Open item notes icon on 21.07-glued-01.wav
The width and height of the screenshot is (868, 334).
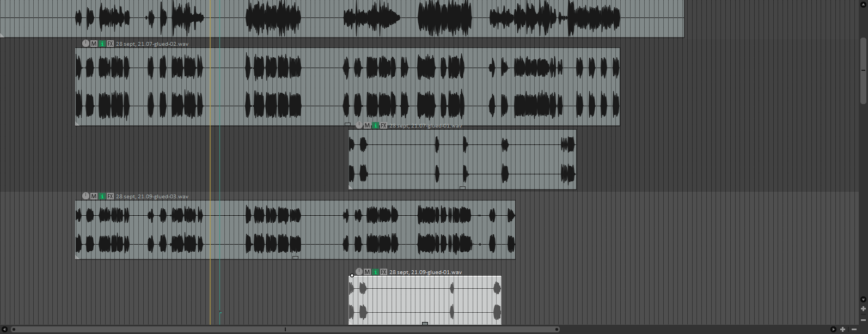tap(375, 125)
